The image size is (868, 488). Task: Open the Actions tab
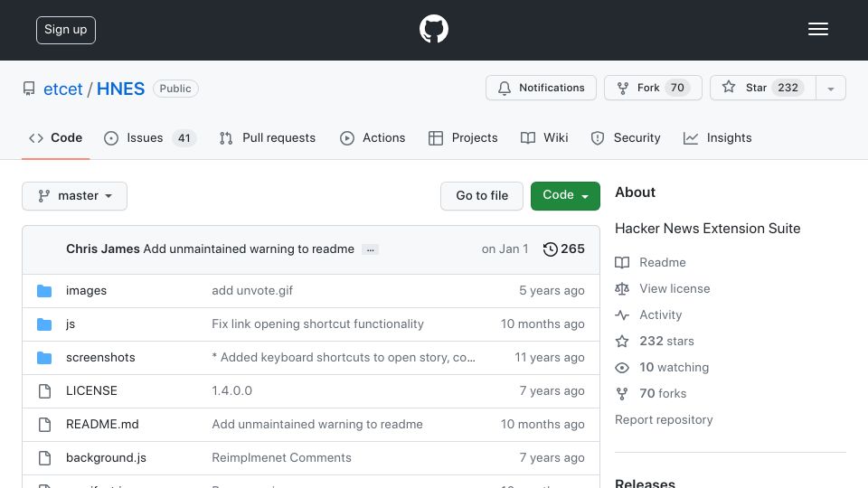[373, 137]
